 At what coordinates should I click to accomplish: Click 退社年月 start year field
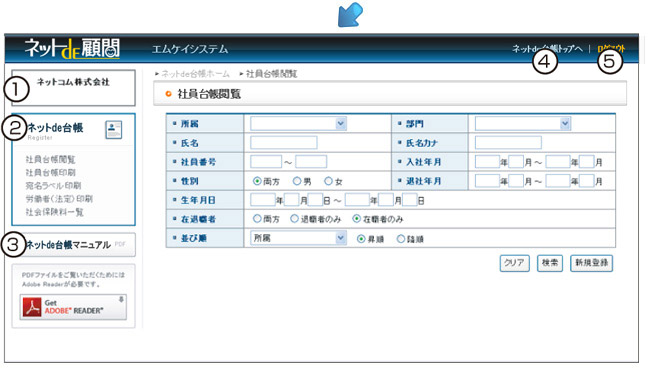pyautogui.click(x=487, y=181)
